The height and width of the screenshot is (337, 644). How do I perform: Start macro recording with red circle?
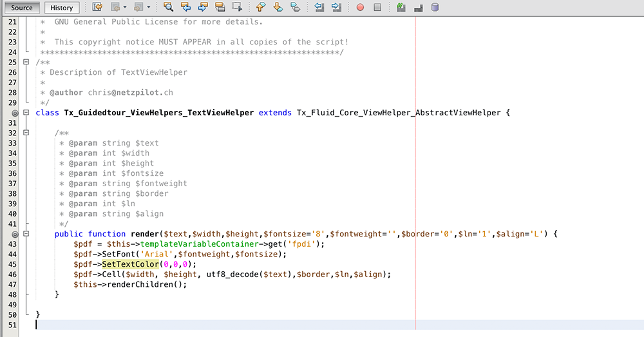click(x=360, y=8)
